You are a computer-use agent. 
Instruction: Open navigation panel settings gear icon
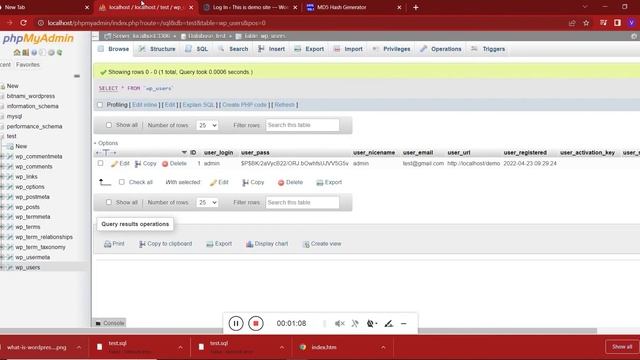[51, 53]
